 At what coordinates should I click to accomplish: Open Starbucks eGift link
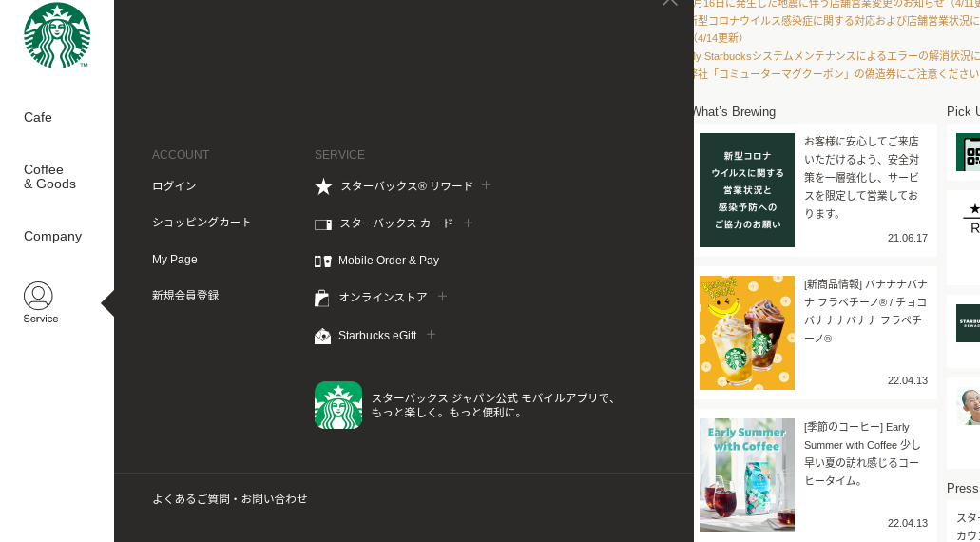(377, 336)
